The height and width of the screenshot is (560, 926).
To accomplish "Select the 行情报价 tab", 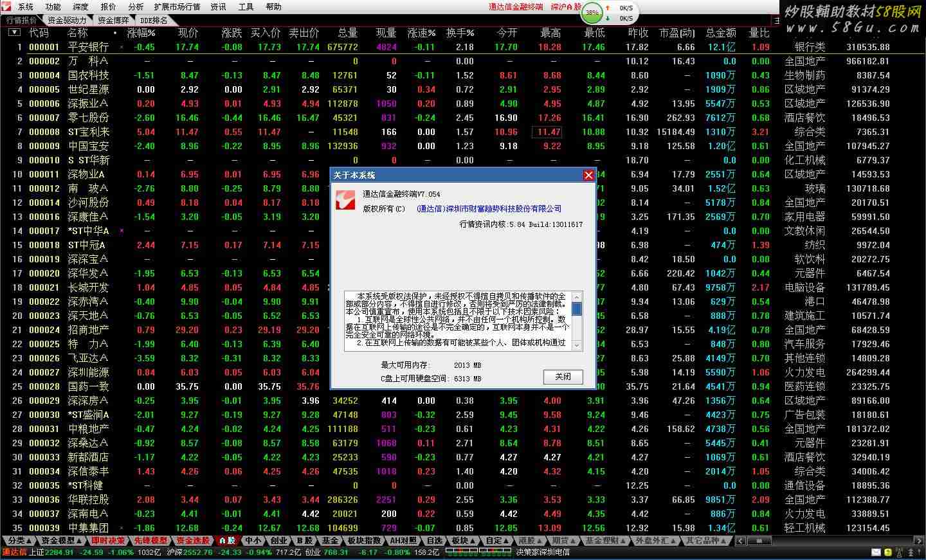I will (x=21, y=20).
